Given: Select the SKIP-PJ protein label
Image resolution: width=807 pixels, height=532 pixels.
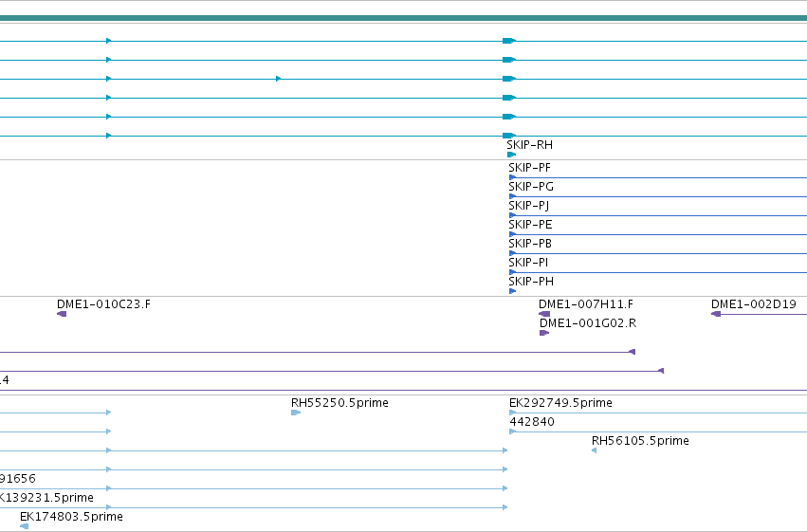Looking at the screenshot, I should (x=528, y=206).
